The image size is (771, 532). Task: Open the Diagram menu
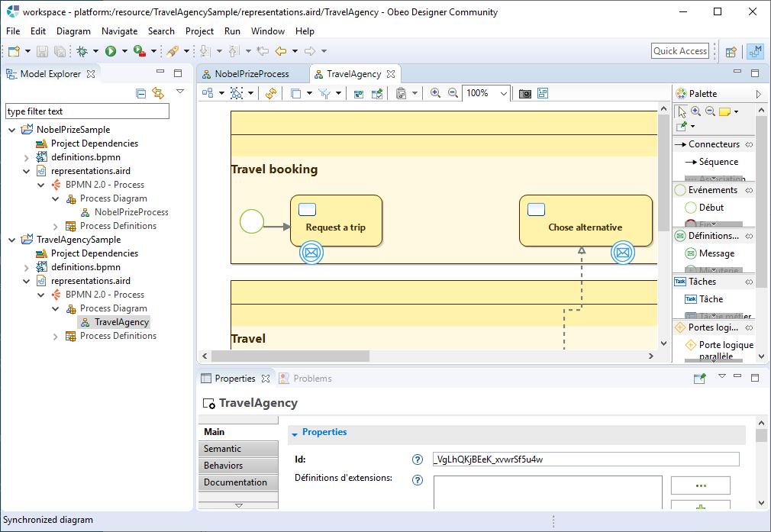pyautogui.click(x=73, y=31)
